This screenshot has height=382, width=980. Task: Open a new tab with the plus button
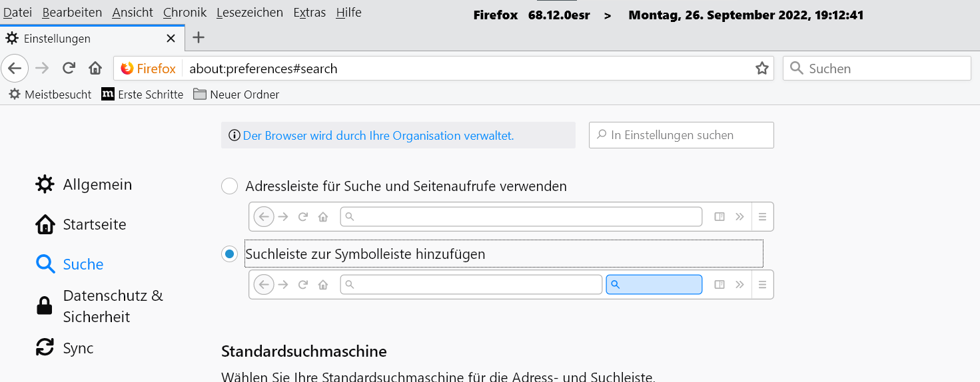199,37
